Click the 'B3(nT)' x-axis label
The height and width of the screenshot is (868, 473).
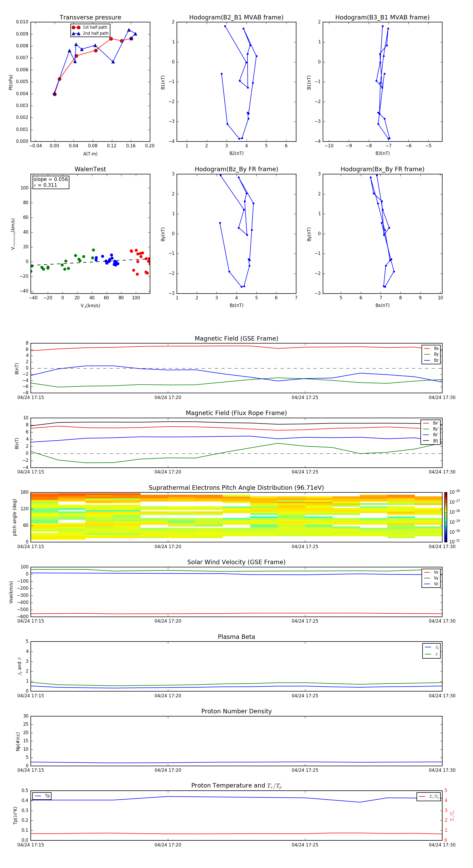tap(382, 153)
